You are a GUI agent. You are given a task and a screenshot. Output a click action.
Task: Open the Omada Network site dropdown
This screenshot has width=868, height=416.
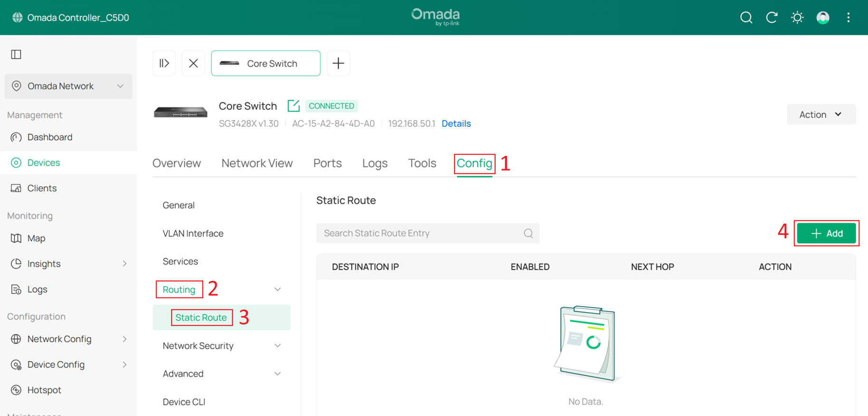pyautogui.click(x=68, y=86)
